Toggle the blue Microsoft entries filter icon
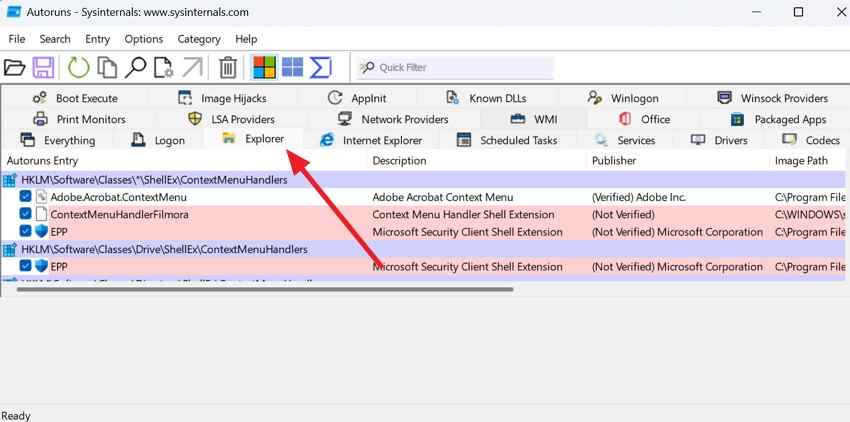Viewport: 850px width, 422px height. (293, 67)
